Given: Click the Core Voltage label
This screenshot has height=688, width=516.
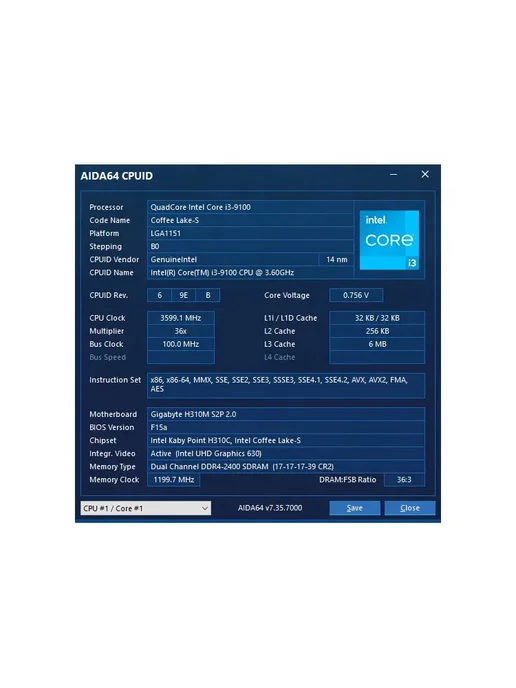Looking at the screenshot, I should tap(287, 295).
